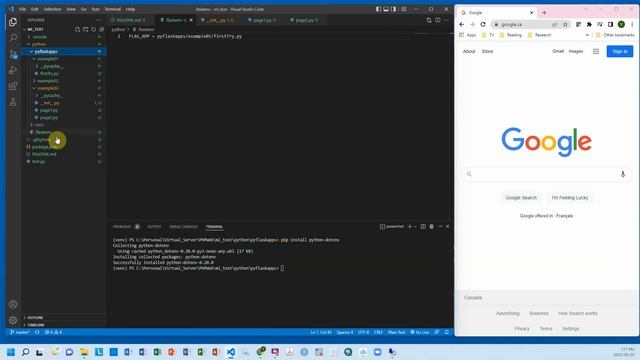Split the editor to the right
640x360 pixels.
point(438,20)
